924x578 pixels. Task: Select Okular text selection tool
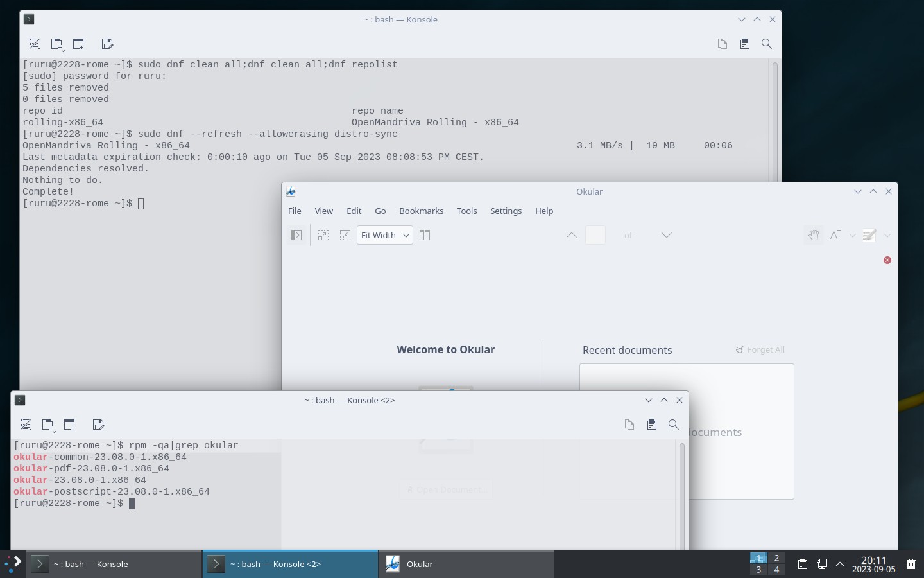click(835, 235)
